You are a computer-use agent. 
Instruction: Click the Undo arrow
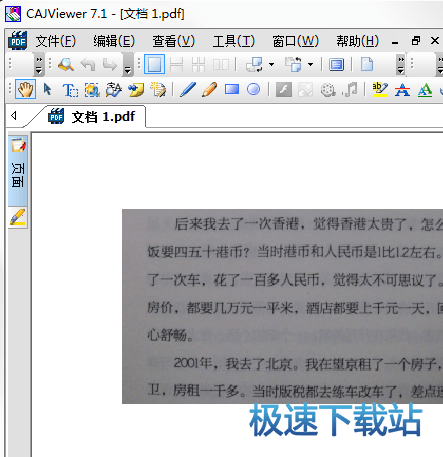pos(88,64)
